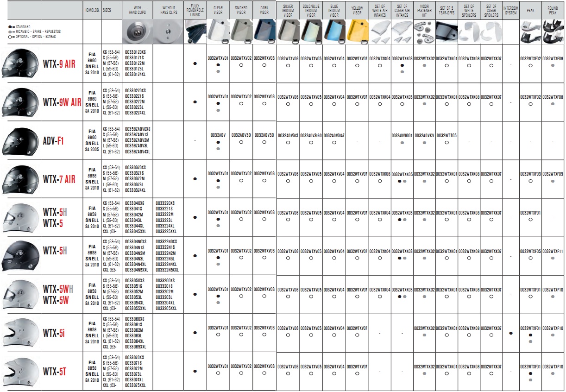566x392 pixels.
Task: Select the Without Hans Clips photo
Action: click(167, 32)
